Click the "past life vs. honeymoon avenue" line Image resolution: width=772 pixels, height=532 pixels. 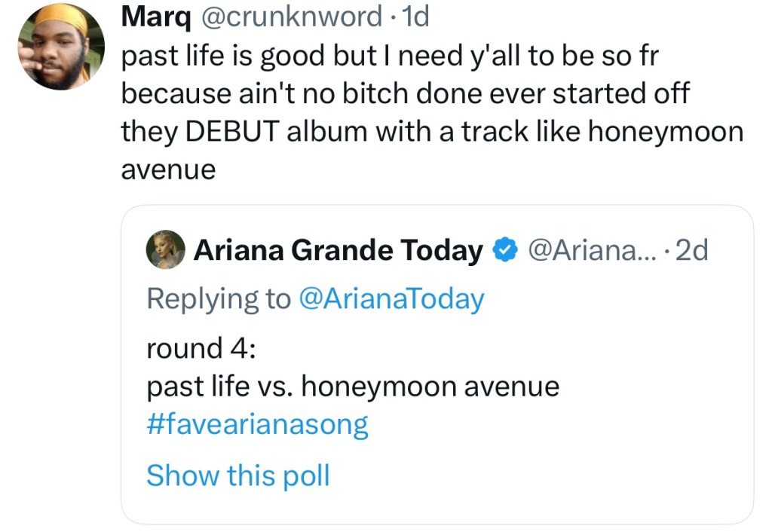pyautogui.click(x=352, y=387)
